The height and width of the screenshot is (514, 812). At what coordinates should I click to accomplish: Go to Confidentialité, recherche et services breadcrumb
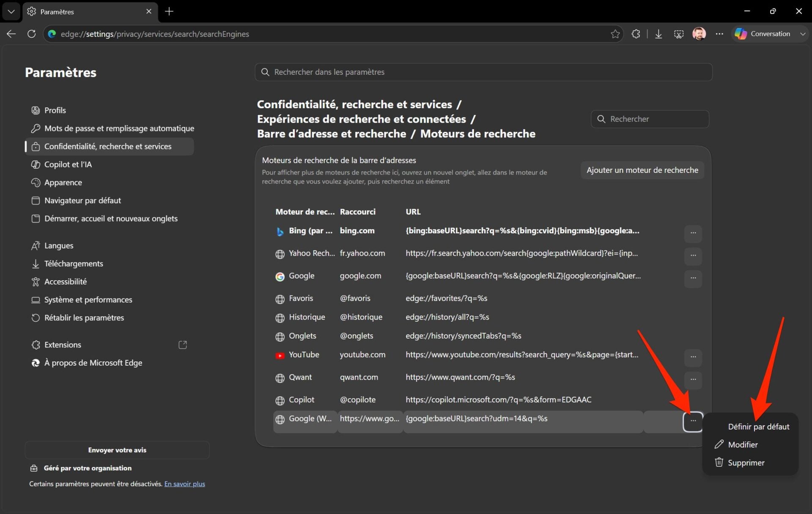pyautogui.click(x=354, y=104)
